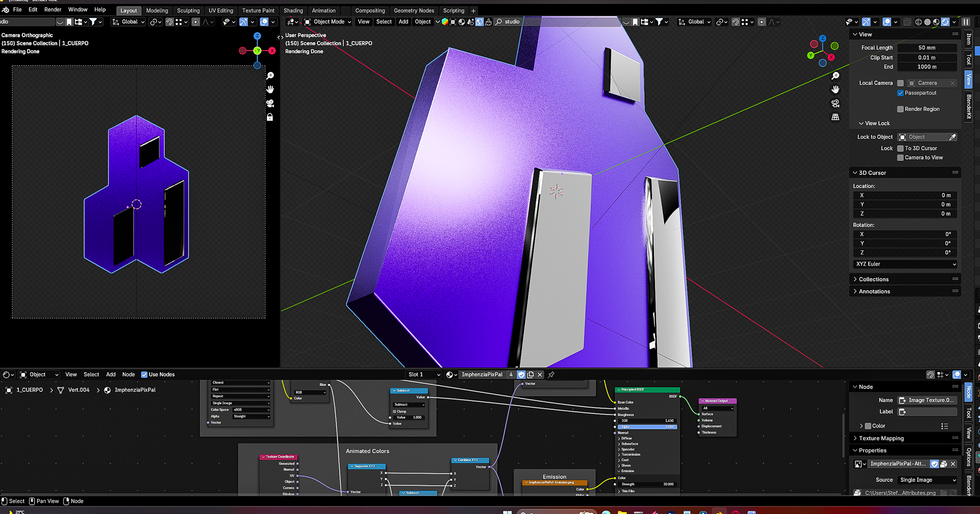Switch to the Shading workspace tab

[293, 11]
